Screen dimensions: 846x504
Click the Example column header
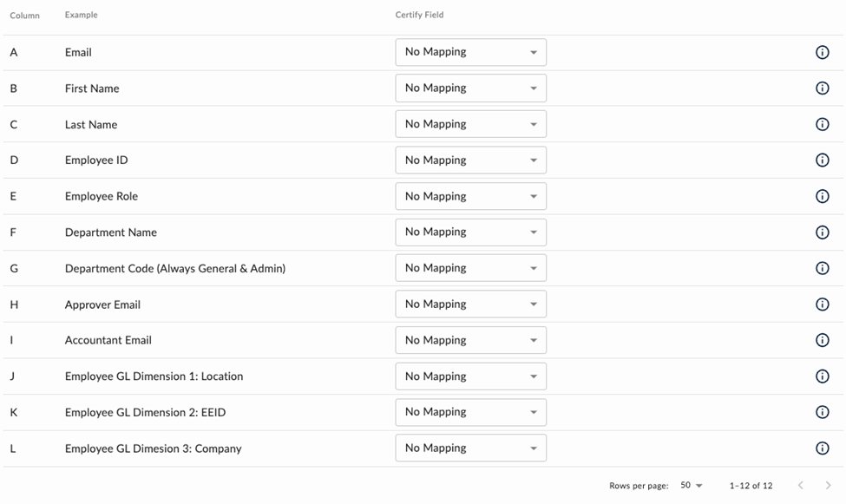click(x=81, y=15)
